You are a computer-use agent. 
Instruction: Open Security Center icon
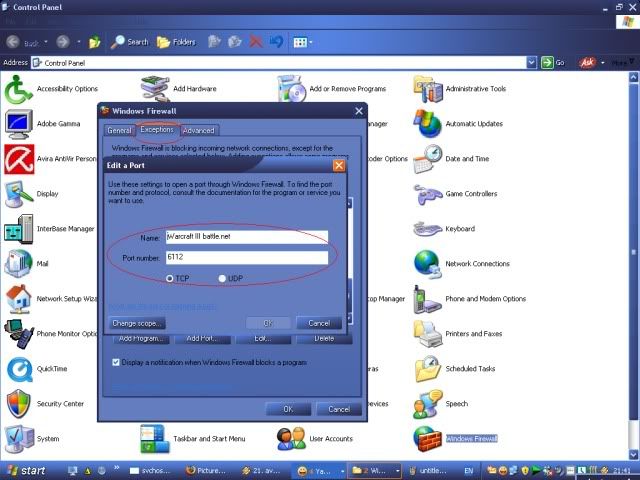pyautogui.click(x=19, y=404)
